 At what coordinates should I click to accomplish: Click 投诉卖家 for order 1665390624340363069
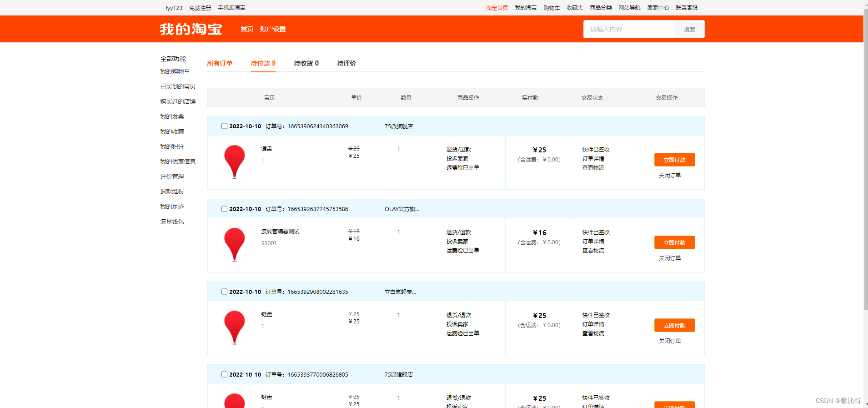click(457, 159)
